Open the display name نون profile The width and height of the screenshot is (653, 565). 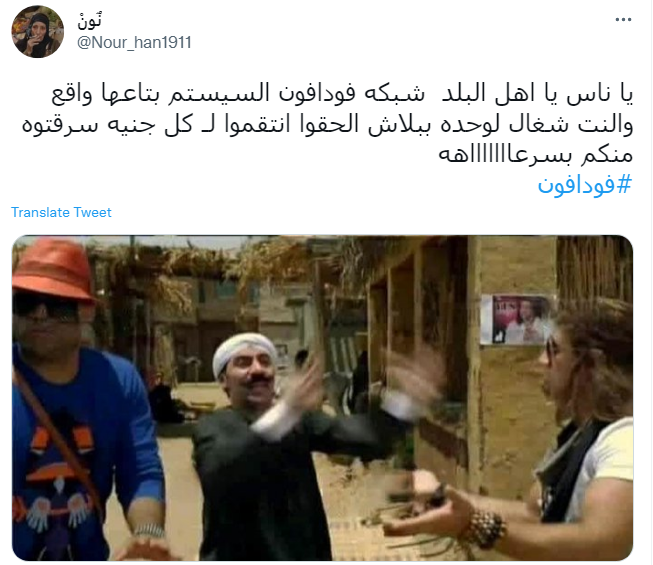pos(90,20)
